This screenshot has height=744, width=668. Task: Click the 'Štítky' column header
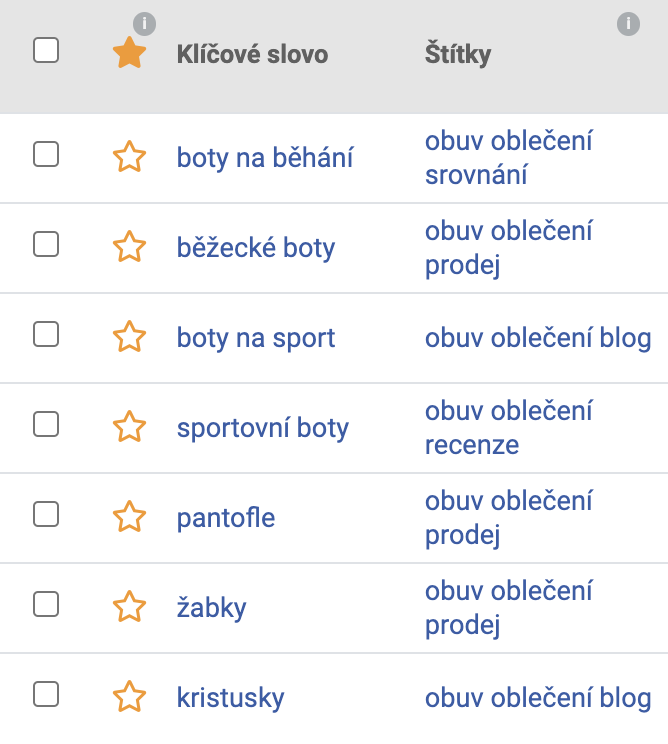(458, 54)
